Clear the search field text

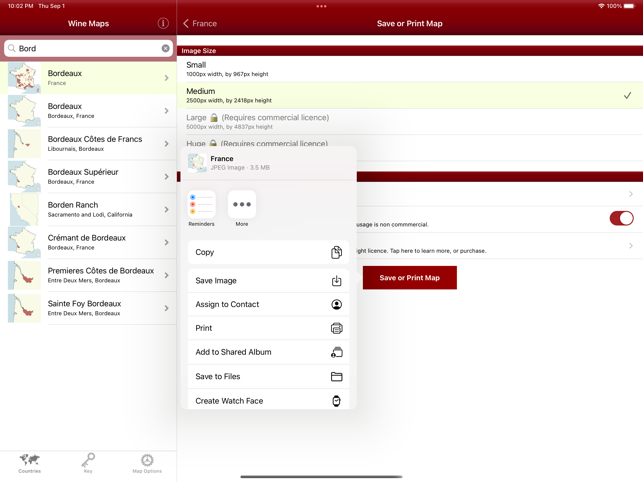coord(166,48)
